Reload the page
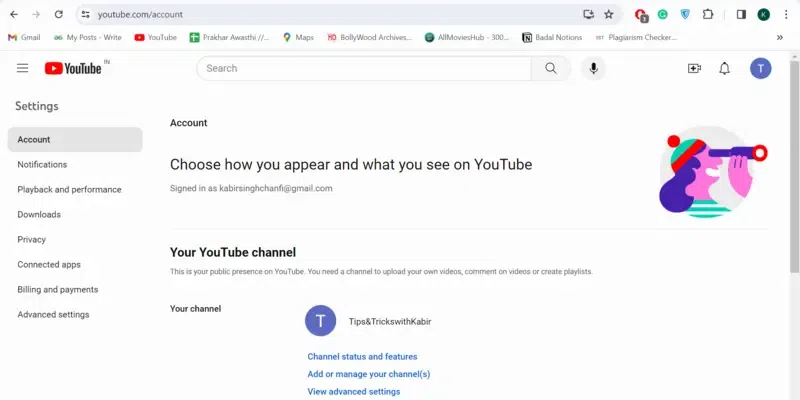This screenshot has height=400, width=800. coord(59,14)
